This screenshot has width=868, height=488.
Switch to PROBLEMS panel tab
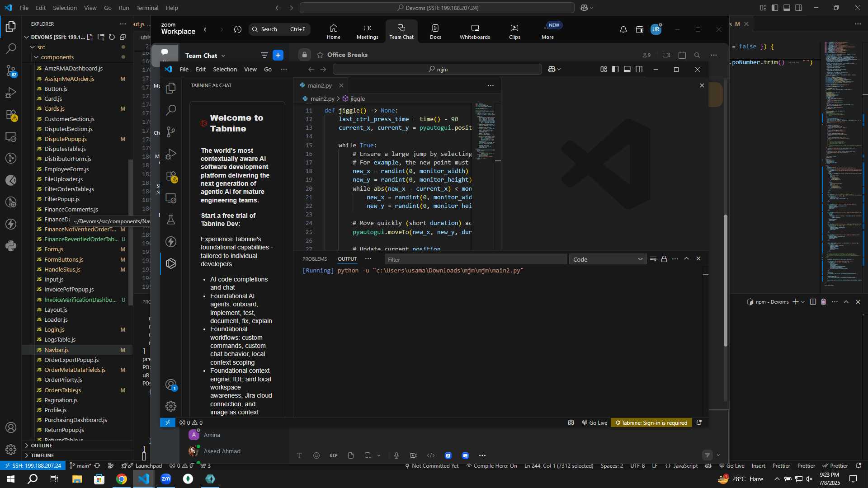point(315,259)
